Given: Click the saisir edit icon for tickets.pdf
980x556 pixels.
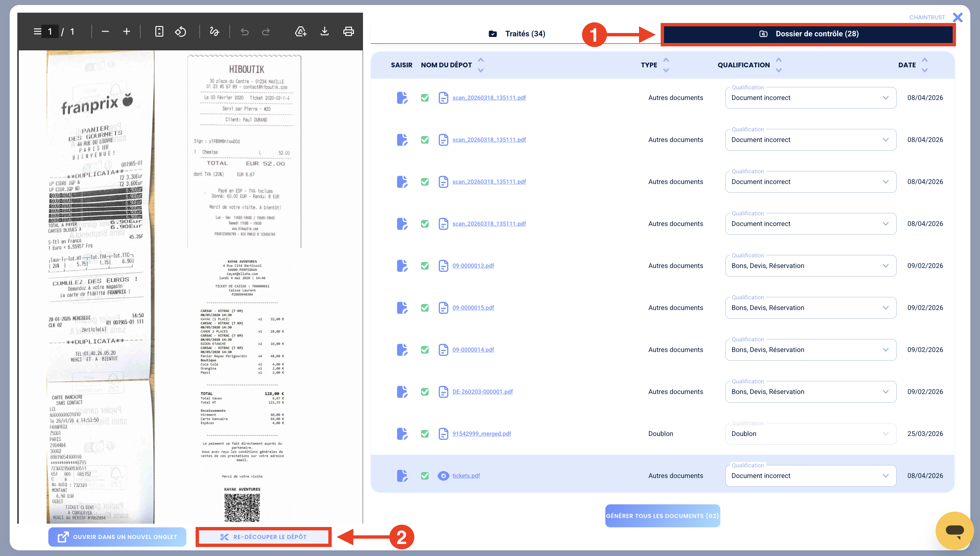Looking at the screenshot, I should 402,475.
